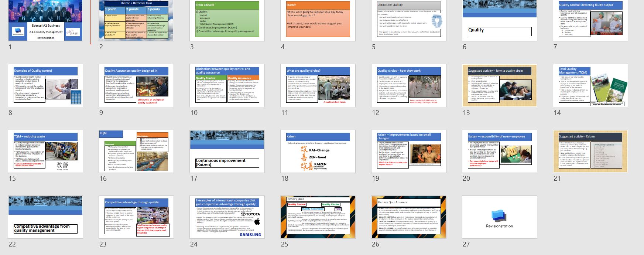Select the orange Starter slide thumbnail
This screenshot has height=255, width=644.
tap(318, 20)
